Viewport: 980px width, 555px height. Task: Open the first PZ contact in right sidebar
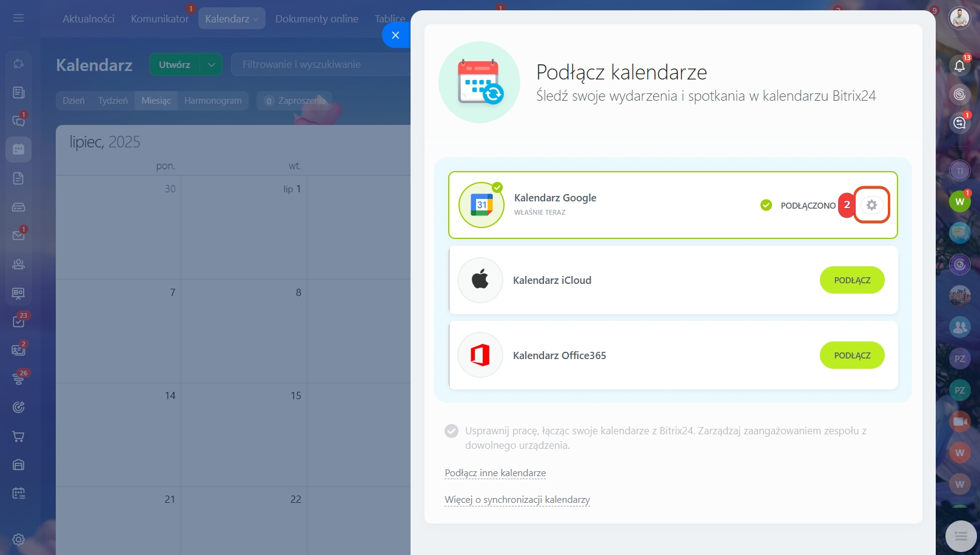pyautogui.click(x=959, y=358)
